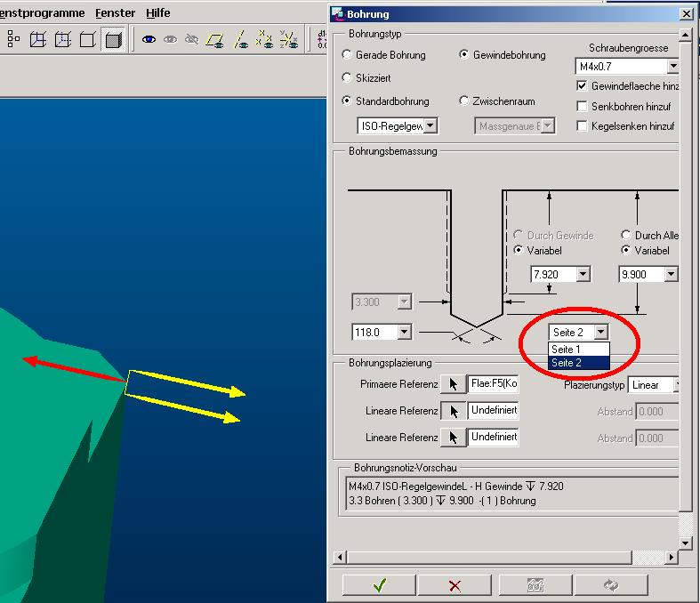Switch to no hidden line display
The image size is (700, 603).
pyautogui.click(x=87, y=40)
